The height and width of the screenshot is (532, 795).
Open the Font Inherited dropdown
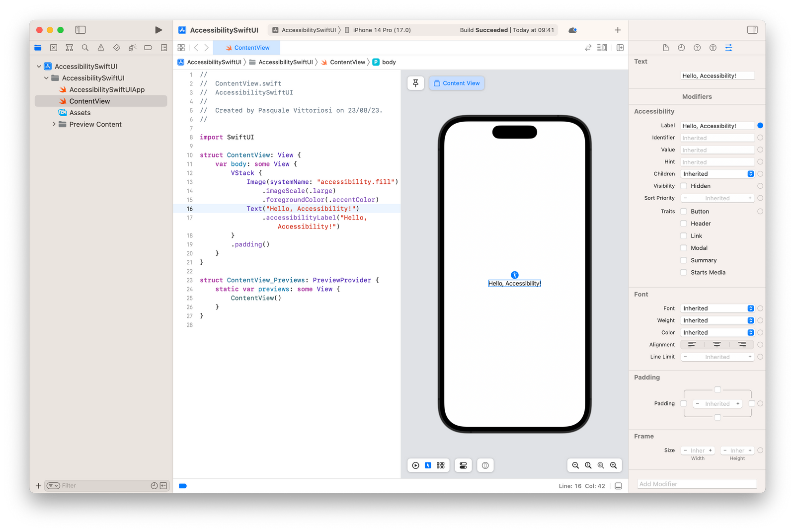717,308
